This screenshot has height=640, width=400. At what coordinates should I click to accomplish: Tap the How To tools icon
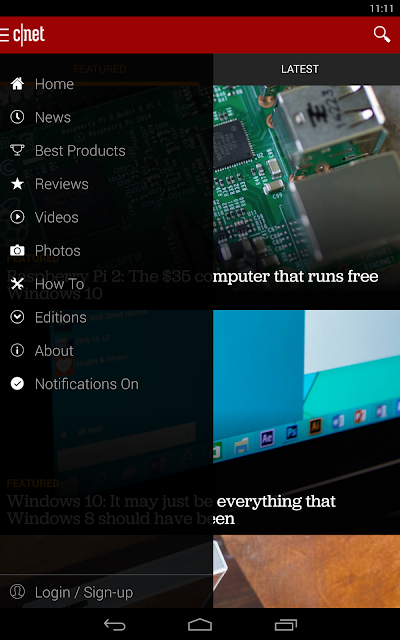(x=17, y=284)
